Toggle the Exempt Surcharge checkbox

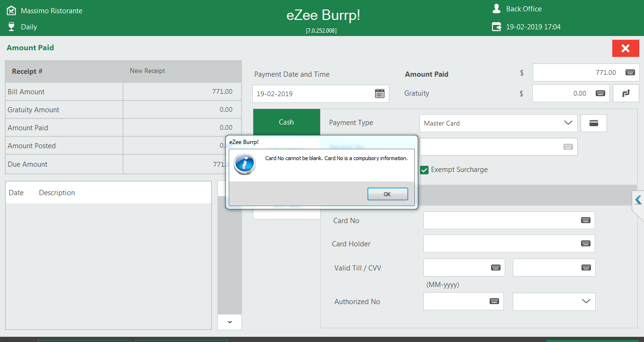coord(424,170)
